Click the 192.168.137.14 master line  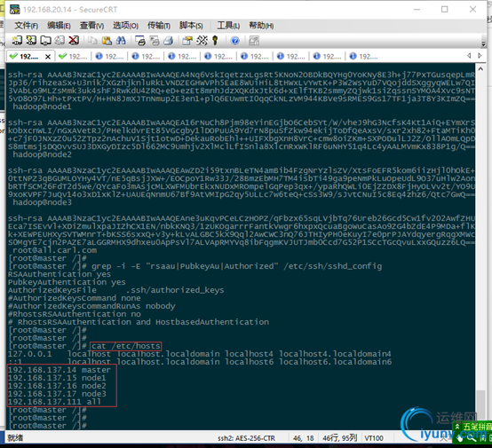59,370
